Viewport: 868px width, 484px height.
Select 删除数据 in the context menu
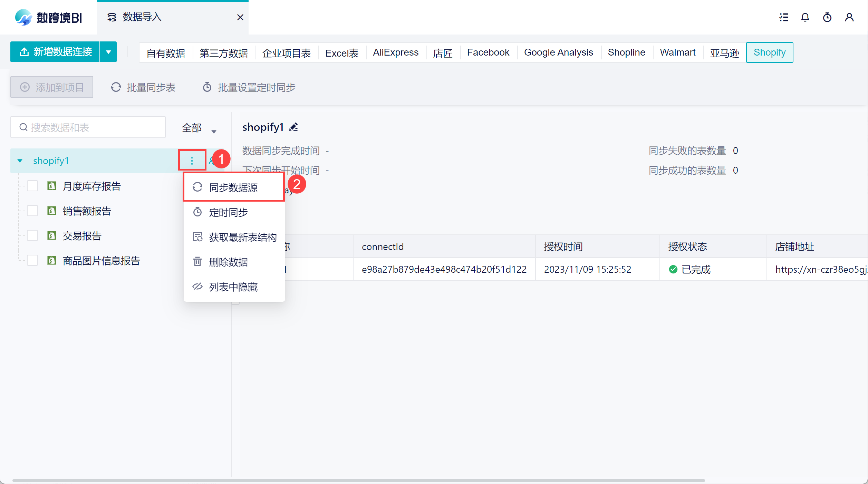(228, 262)
